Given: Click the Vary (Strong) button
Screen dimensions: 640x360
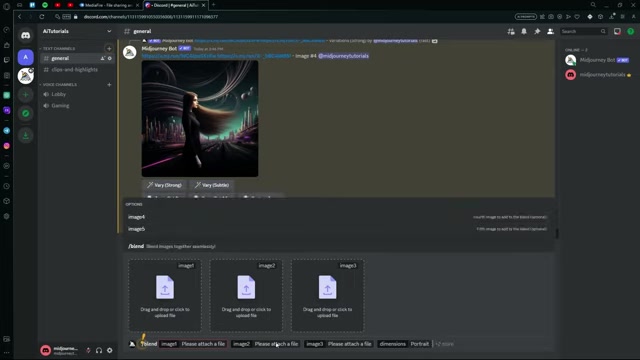Looking at the screenshot, I should pos(165,185).
